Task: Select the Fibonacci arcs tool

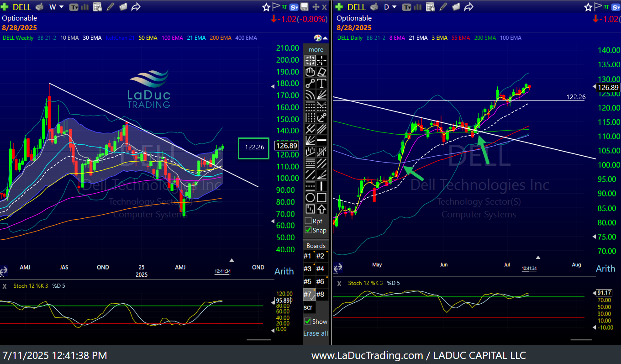Action: [x=310, y=95]
